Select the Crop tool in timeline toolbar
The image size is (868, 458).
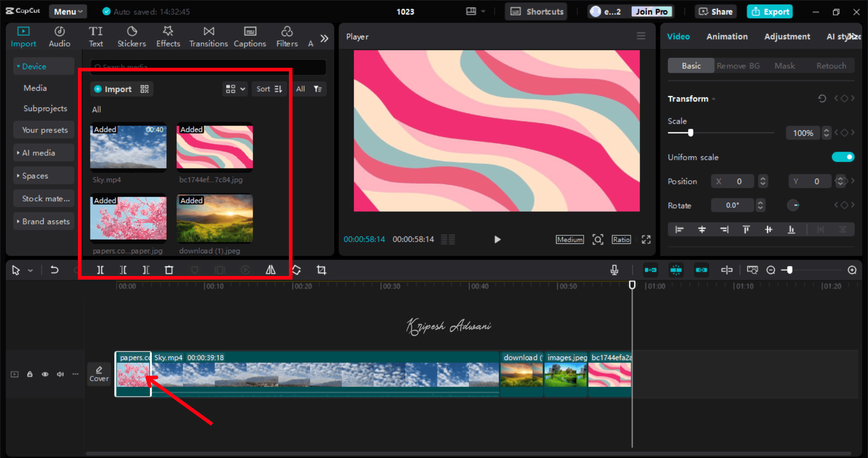click(x=321, y=270)
